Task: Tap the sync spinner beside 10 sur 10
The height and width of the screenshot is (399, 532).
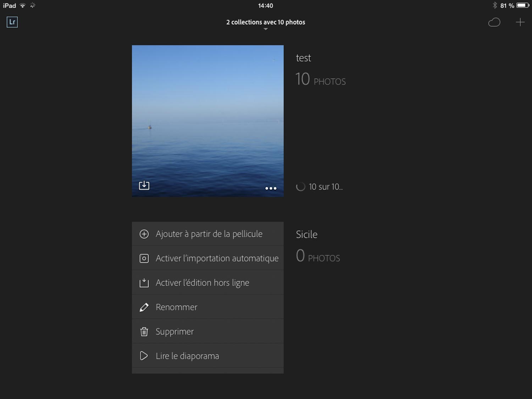Action: 300,187
